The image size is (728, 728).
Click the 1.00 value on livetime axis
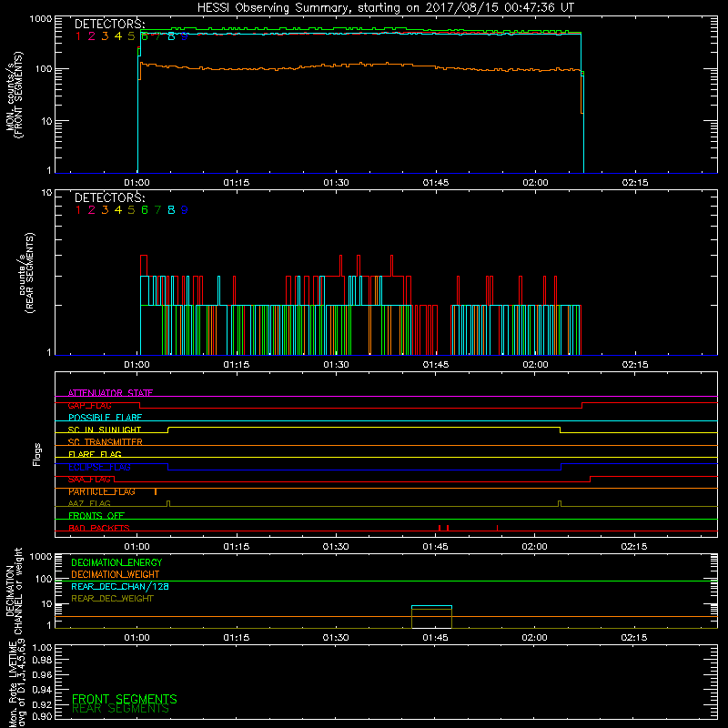coord(42,648)
